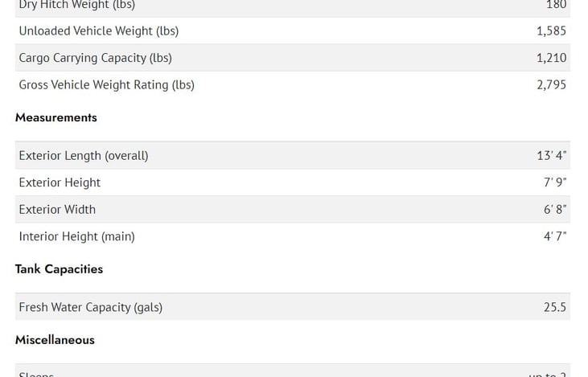The height and width of the screenshot is (377, 588).
Task: Click the Miscellaneous section heading
Action: (55, 340)
